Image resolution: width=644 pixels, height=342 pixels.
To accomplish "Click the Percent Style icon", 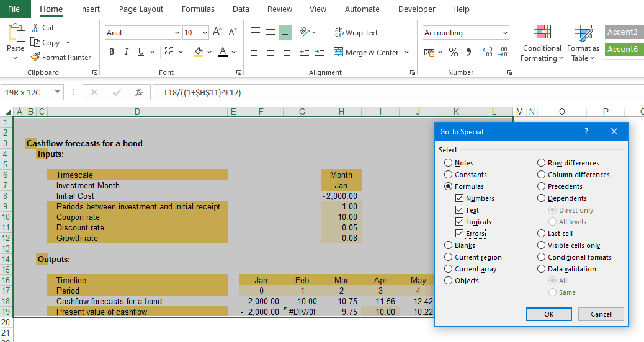I will pyautogui.click(x=454, y=53).
